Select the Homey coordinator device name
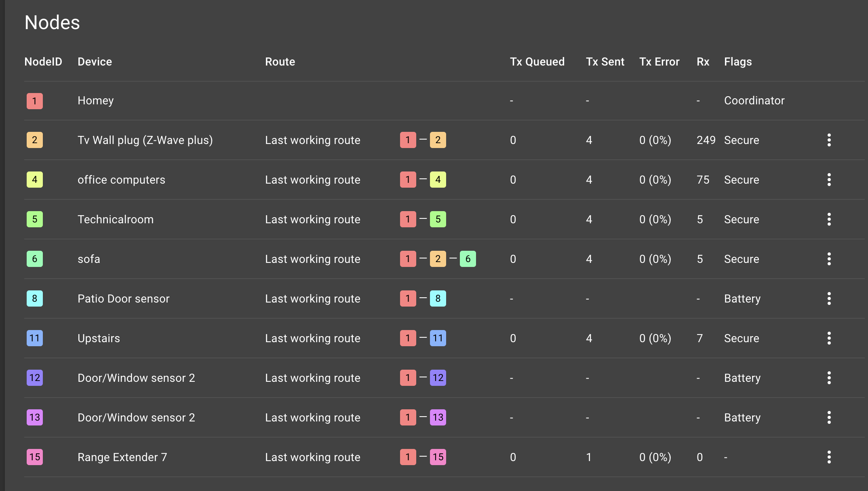Image resolution: width=868 pixels, height=491 pixels. (95, 101)
